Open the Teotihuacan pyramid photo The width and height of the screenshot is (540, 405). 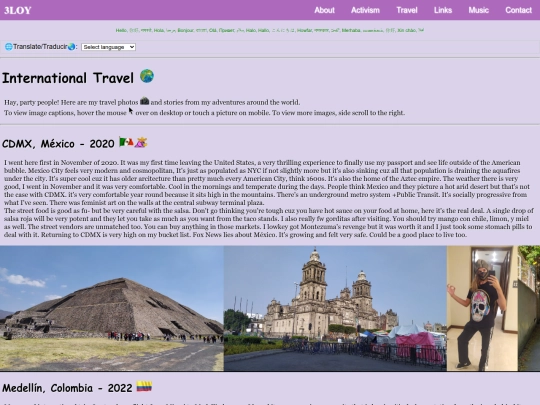(x=112, y=308)
